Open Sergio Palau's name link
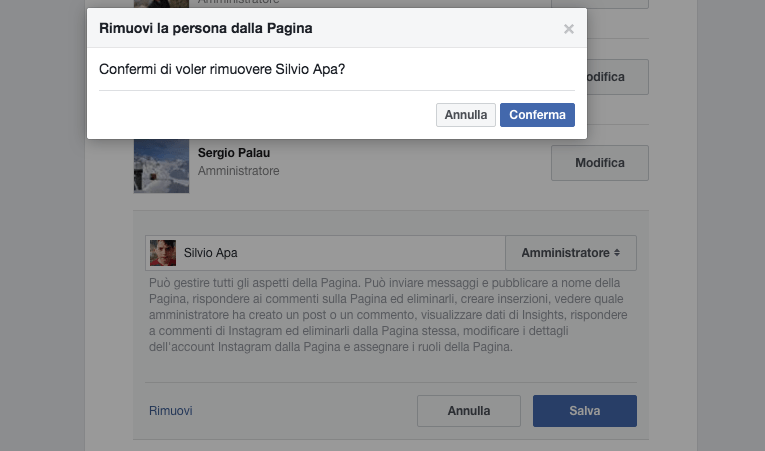This screenshot has height=451, width=765. coord(234,153)
